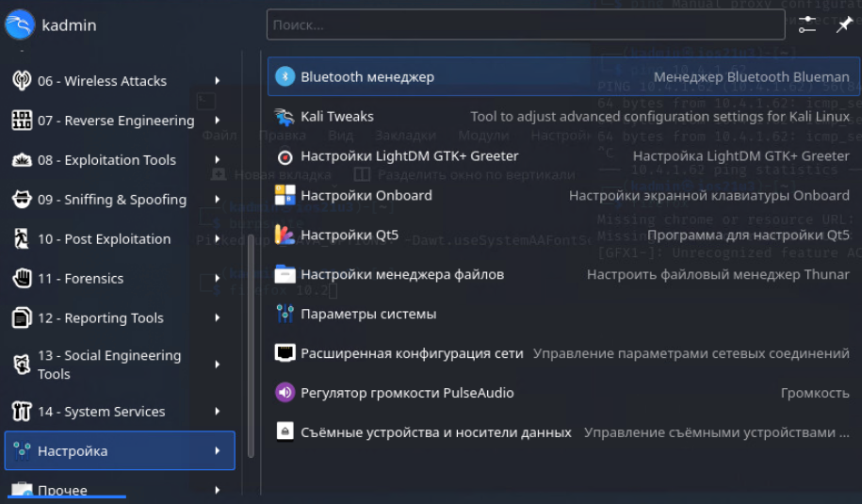The width and height of the screenshot is (862, 504).
Task: Open Настройки менеджера файлов entry
Action: 402,274
